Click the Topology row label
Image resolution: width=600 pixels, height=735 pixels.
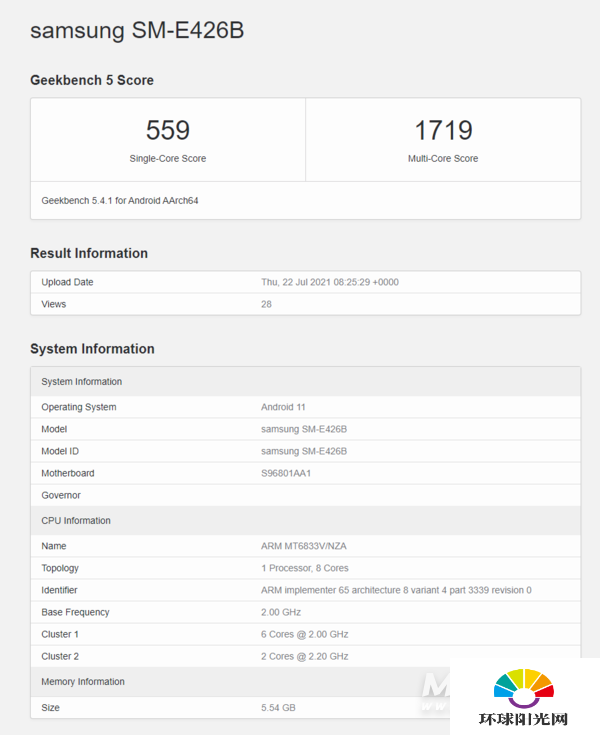pos(60,568)
